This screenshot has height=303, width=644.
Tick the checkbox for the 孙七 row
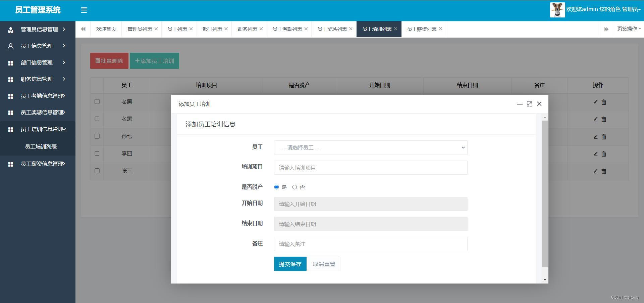(97, 136)
